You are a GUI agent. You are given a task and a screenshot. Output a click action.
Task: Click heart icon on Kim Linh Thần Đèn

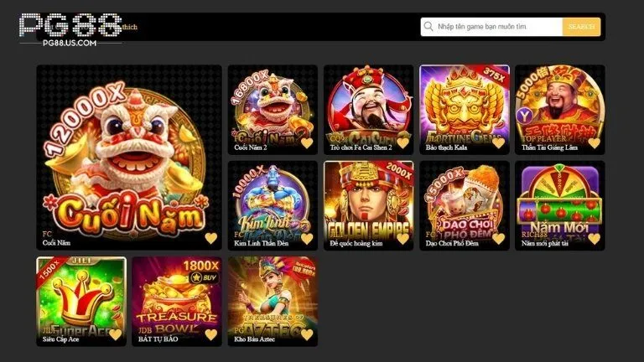[307, 239]
